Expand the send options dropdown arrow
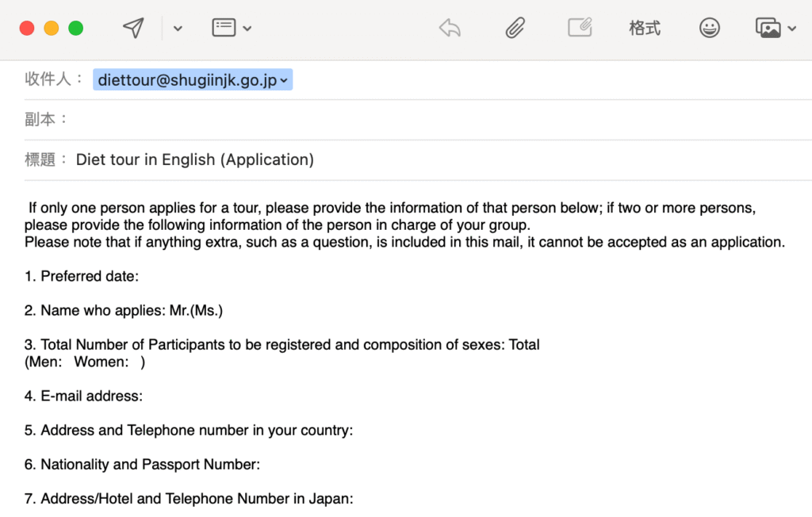Image resolution: width=812 pixels, height=517 pixels. [178, 29]
